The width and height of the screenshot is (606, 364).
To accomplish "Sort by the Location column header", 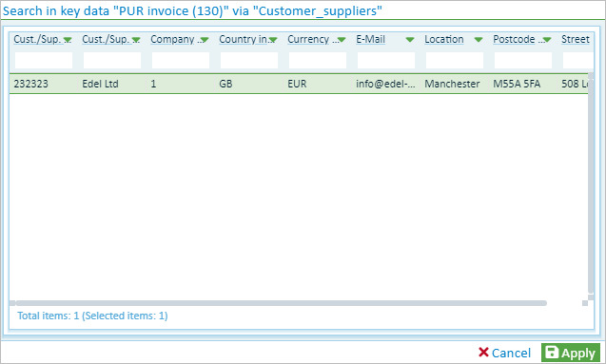I will [x=444, y=39].
